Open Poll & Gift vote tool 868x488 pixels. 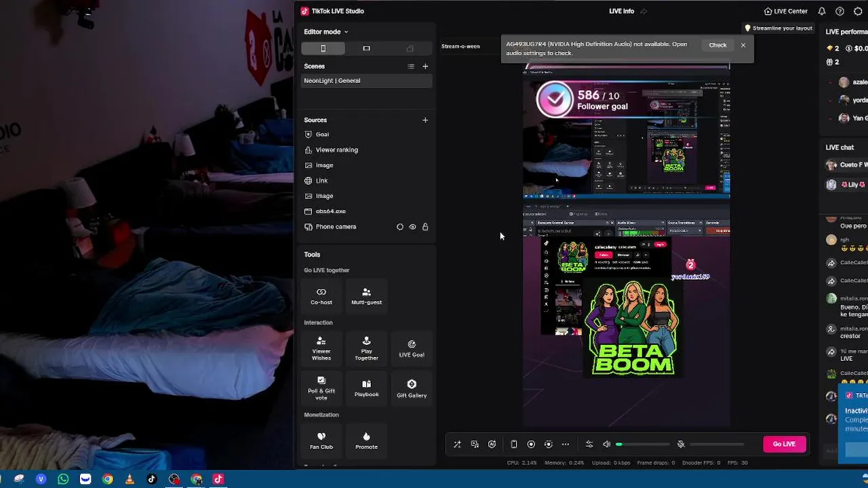[321, 388]
